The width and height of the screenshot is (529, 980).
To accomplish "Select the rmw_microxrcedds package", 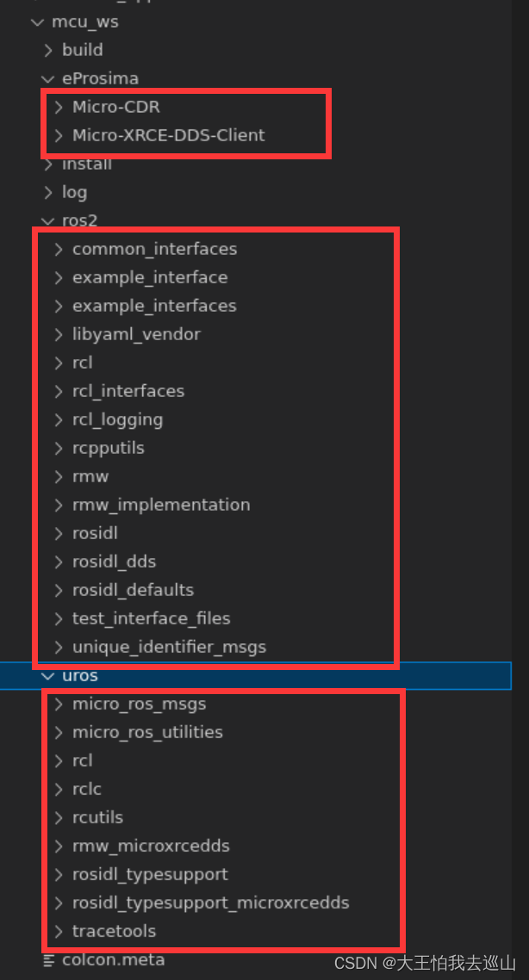I will (151, 845).
